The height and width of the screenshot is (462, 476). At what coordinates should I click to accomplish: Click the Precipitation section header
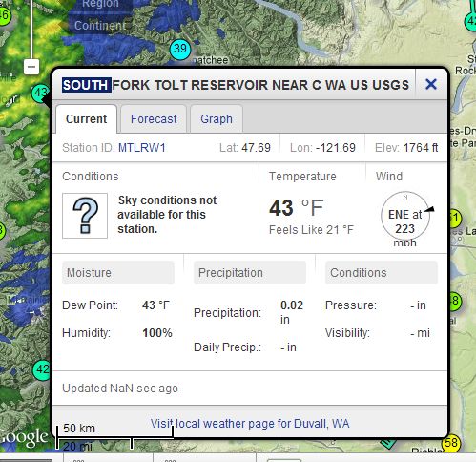pos(250,273)
